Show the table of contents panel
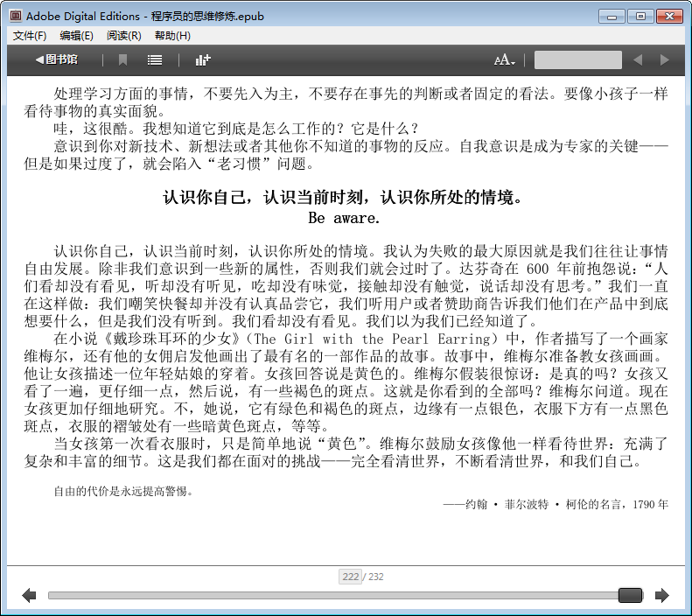692x616 pixels. click(x=155, y=59)
